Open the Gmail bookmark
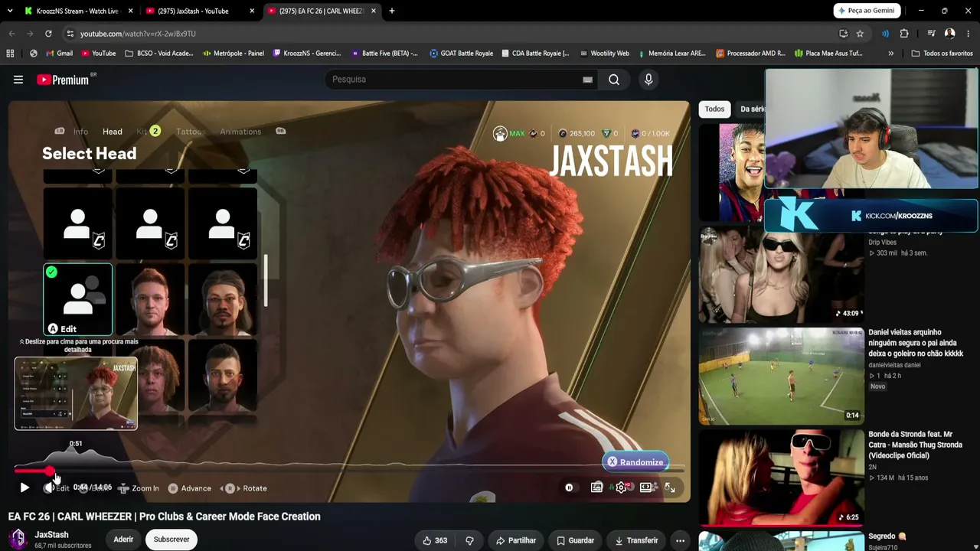Image resolution: width=980 pixels, height=551 pixels. pyautogui.click(x=59, y=54)
